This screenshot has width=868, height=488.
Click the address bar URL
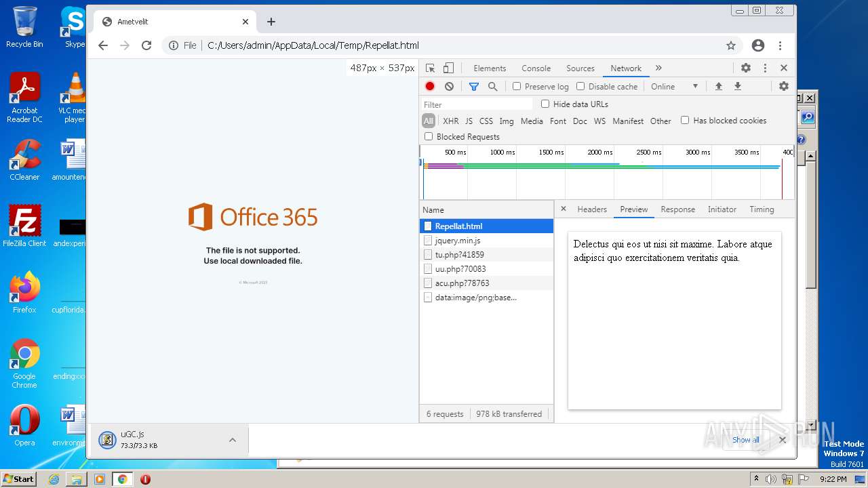click(x=313, y=45)
